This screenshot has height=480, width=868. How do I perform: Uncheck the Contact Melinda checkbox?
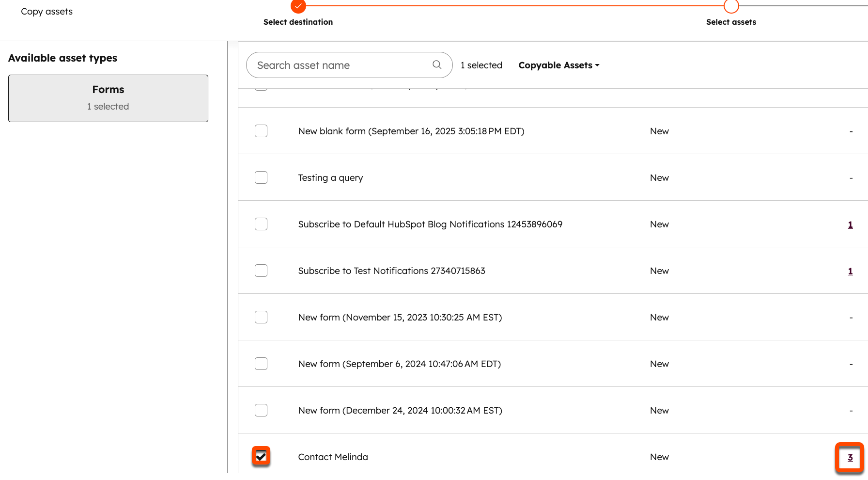click(261, 456)
